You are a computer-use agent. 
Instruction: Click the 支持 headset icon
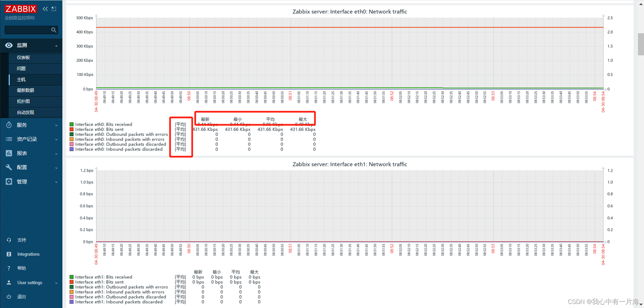(x=9, y=240)
